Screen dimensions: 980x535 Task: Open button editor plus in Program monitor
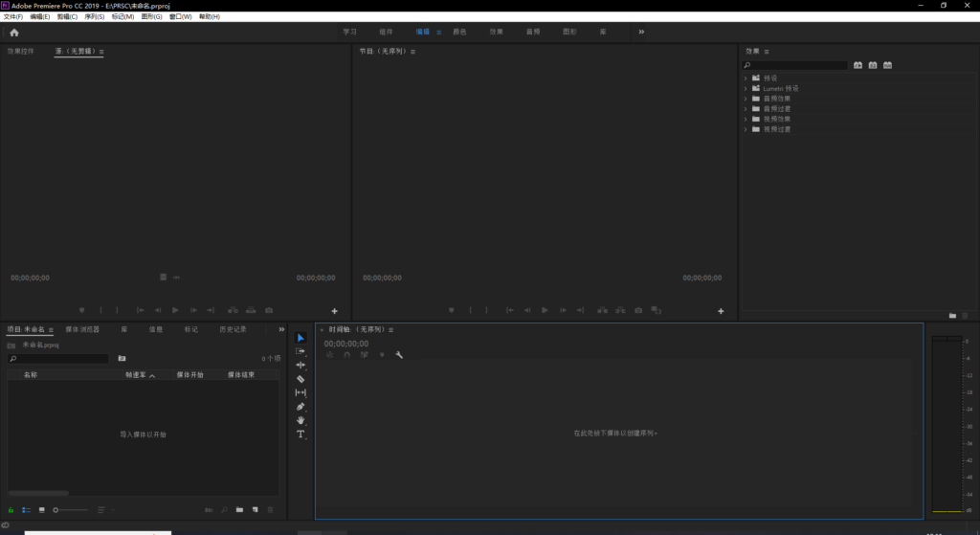click(x=721, y=311)
